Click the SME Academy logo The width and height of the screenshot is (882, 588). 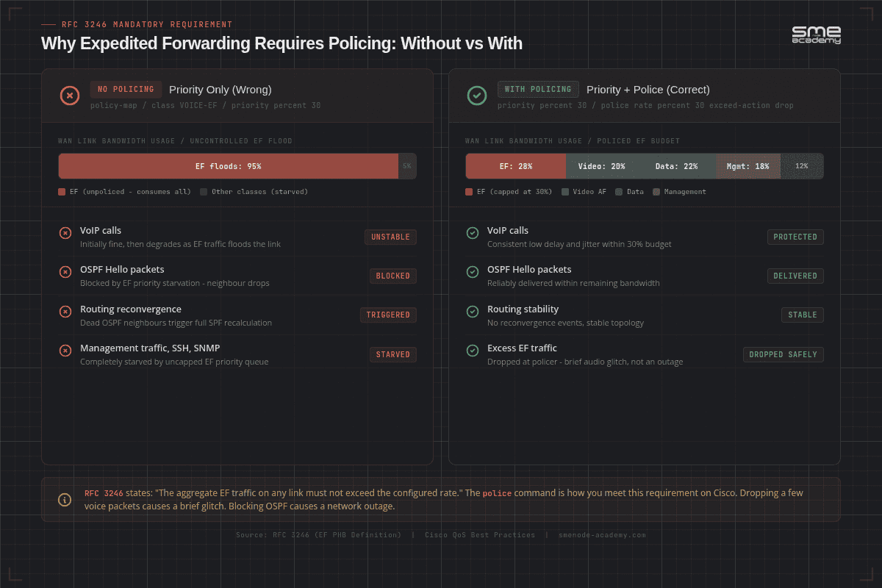coord(816,35)
